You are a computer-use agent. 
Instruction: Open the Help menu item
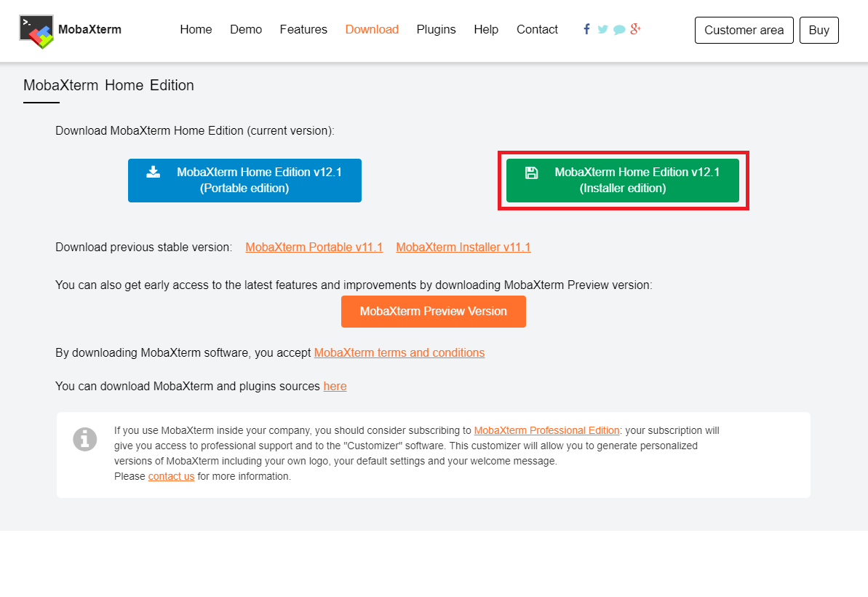click(x=486, y=29)
